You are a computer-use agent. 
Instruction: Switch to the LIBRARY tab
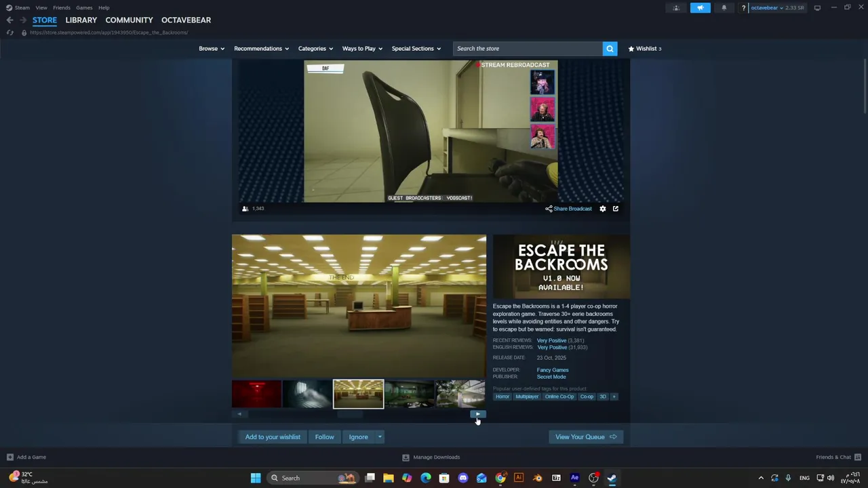tap(81, 20)
